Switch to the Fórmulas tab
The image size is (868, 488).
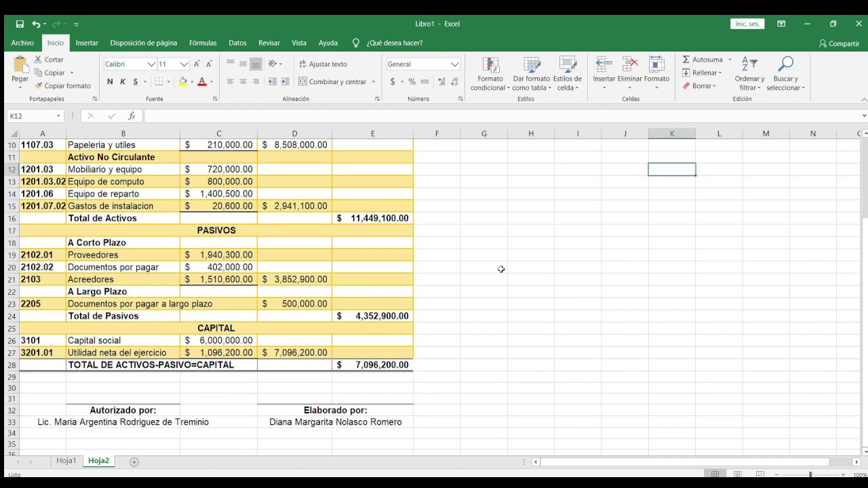(203, 43)
